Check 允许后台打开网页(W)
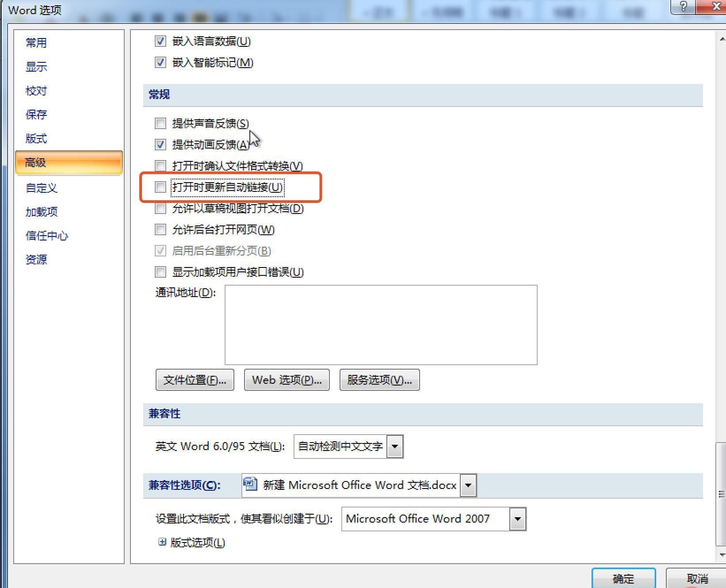The image size is (726, 588). 160,229
